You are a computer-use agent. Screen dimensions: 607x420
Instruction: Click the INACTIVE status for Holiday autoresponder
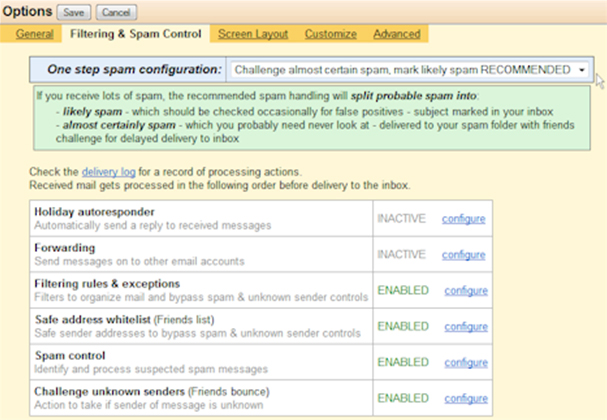[402, 219]
